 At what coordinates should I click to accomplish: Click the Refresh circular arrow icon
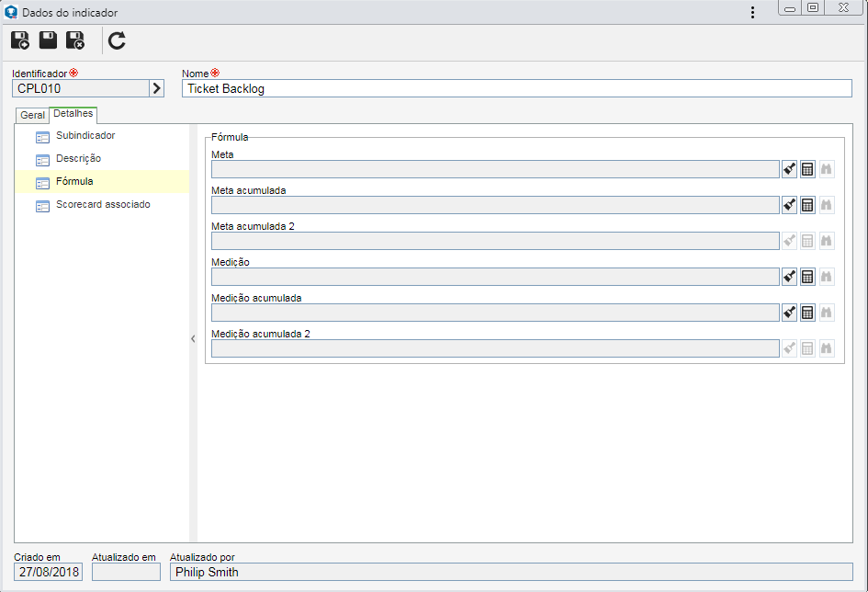click(x=117, y=40)
